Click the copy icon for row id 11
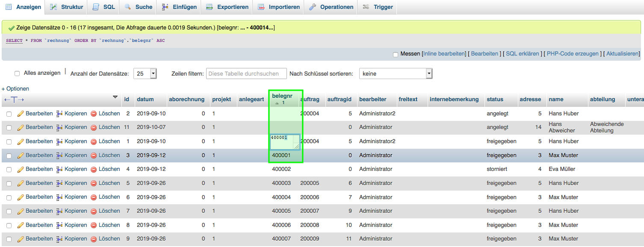Image resolution: width=644 pixels, height=247 pixels. click(x=59, y=127)
